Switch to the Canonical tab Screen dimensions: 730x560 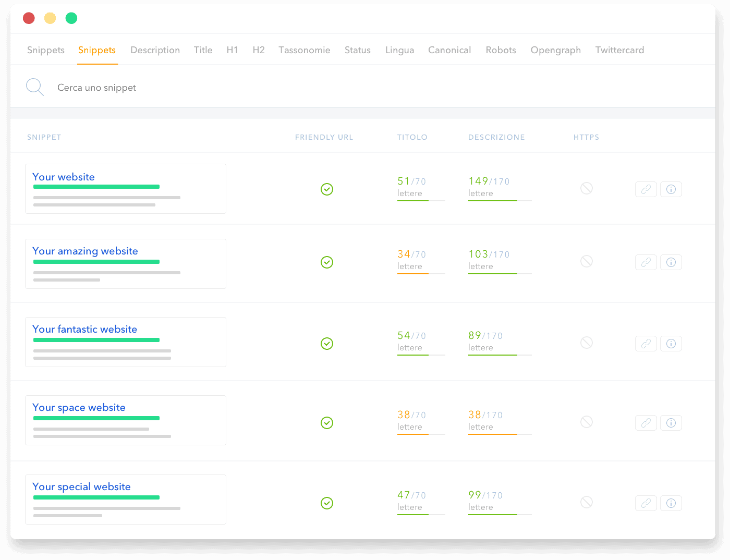(x=449, y=50)
